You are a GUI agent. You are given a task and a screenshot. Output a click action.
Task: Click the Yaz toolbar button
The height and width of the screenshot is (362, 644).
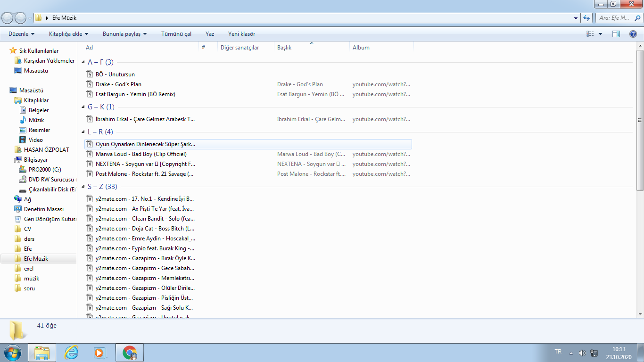(x=210, y=34)
